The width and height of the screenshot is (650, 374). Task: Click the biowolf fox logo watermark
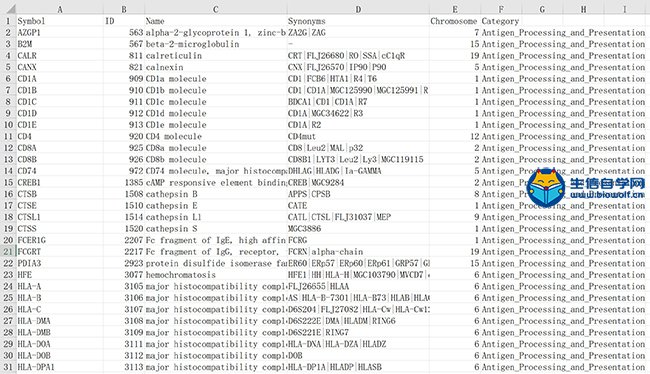[546, 187]
